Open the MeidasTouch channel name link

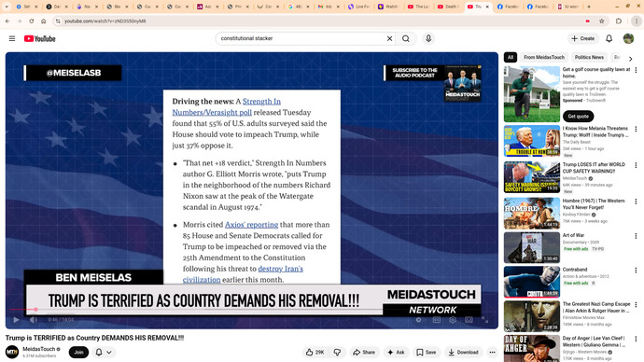pos(39,349)
